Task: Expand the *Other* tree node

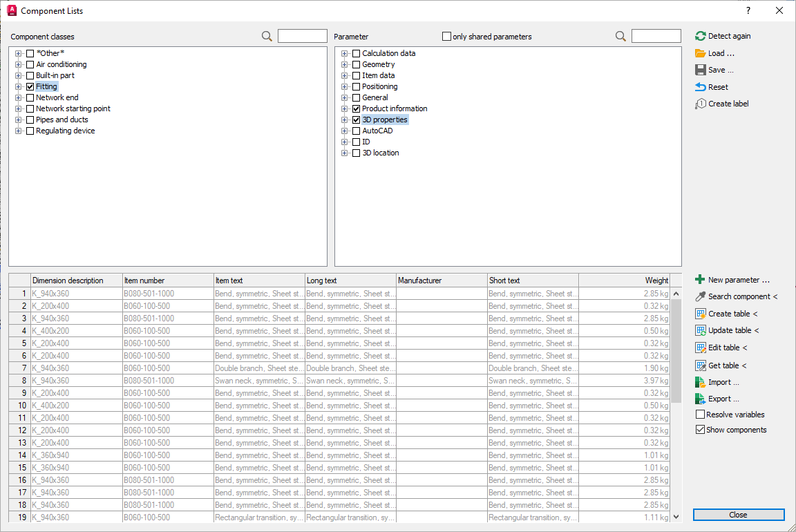Action: [x=18, y=53]
